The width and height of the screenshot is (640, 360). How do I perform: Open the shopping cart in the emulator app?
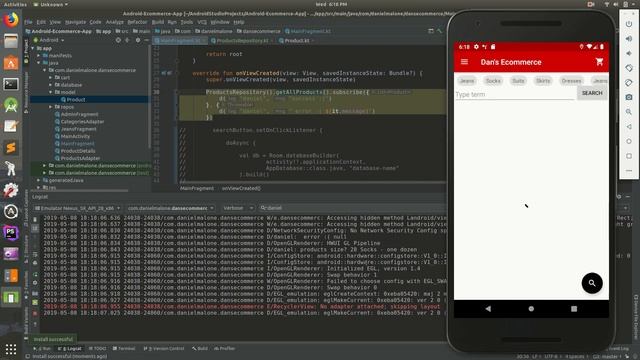tap(599, 62)
